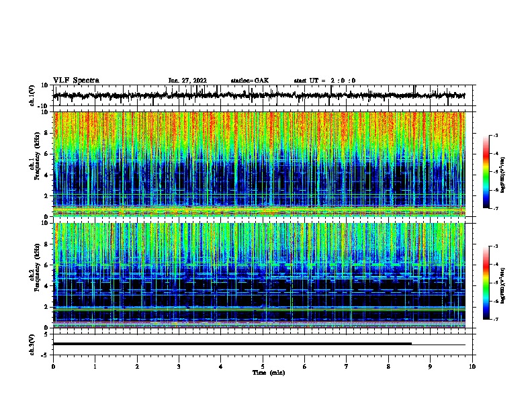Image resolution: width=532 pixels, height=411 pixels.
Task: Click the '8' kHz tick in ch.1 spectrogram
Action: [46, 133]
